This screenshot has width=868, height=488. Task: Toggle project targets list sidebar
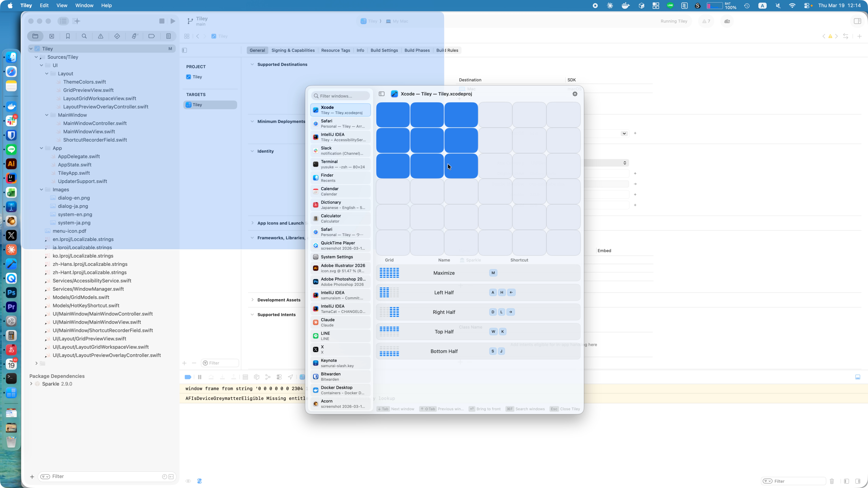[184, 50]
